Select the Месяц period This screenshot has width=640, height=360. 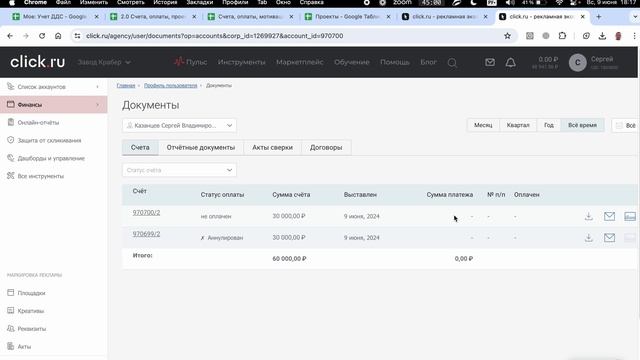[483, 125]
